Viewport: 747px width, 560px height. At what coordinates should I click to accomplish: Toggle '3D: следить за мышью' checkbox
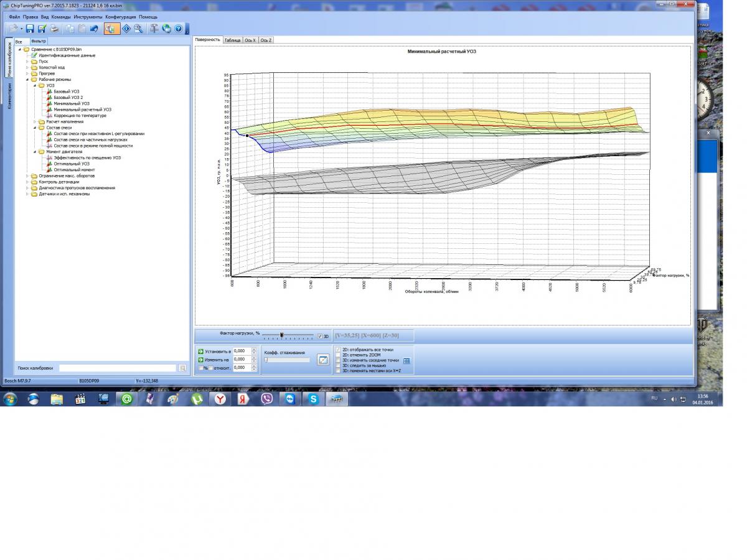(x=338, y=365)
